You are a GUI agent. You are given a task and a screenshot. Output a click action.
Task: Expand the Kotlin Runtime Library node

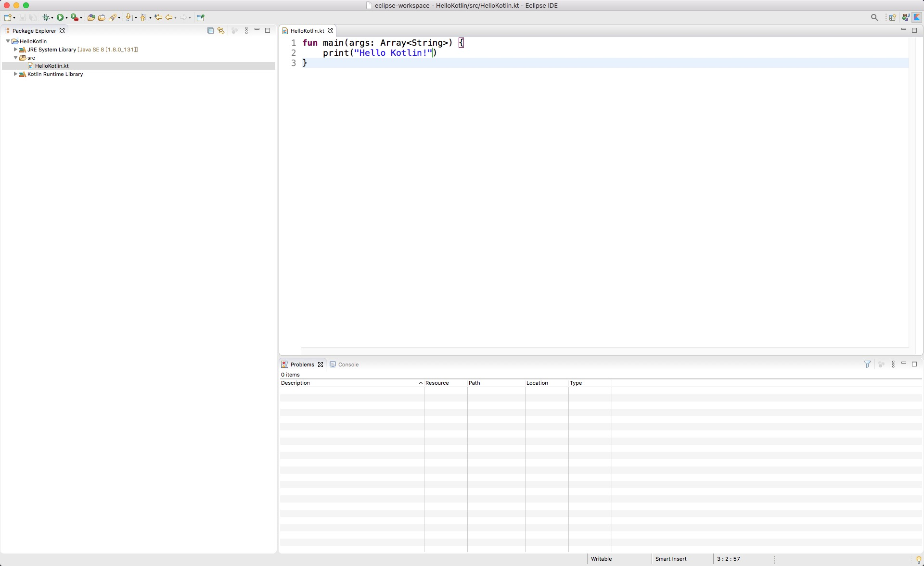15,74
